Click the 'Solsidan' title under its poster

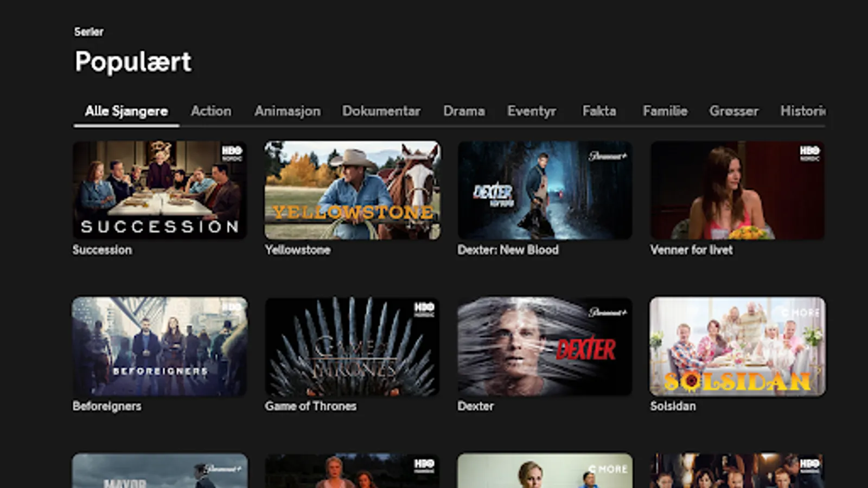point(673,406)
